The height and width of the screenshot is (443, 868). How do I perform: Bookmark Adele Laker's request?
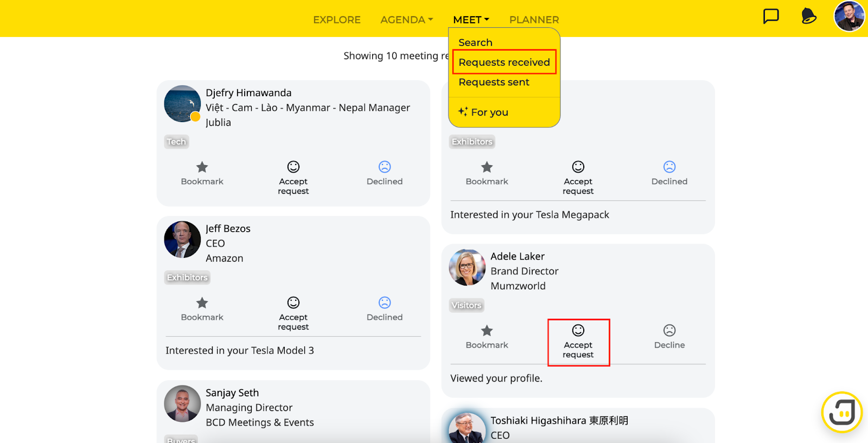click(x=487, y=337)
